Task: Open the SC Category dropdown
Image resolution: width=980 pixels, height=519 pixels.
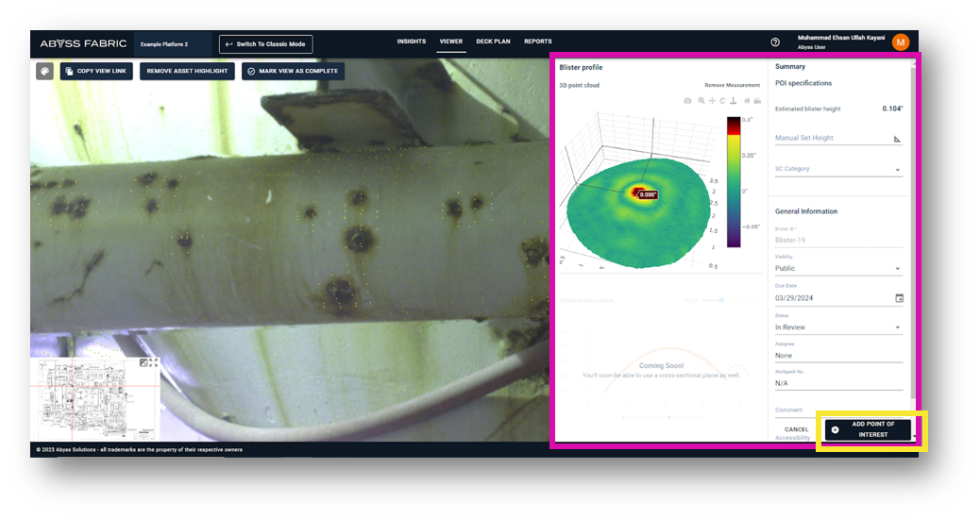Action: pyautogui.click(x=837, y=170)
